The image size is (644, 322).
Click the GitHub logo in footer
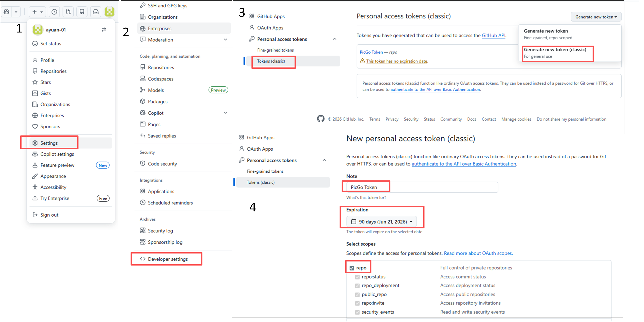coord(321,119)
